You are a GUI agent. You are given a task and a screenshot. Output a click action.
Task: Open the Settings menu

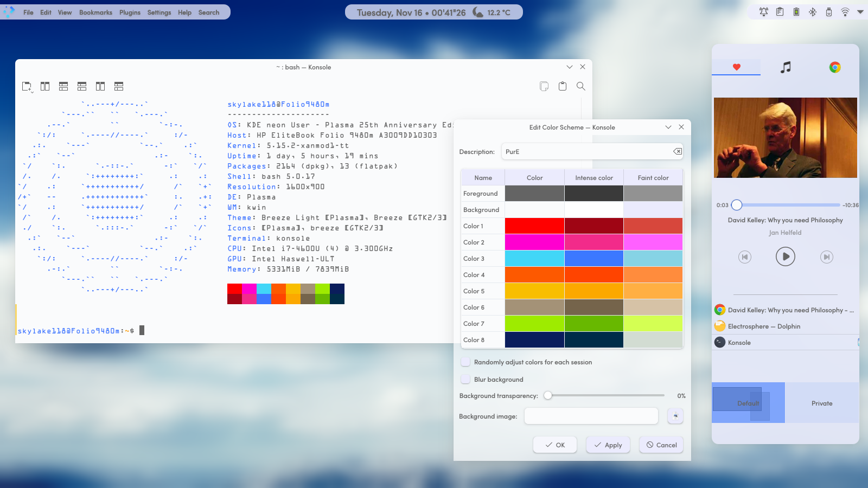159,12
